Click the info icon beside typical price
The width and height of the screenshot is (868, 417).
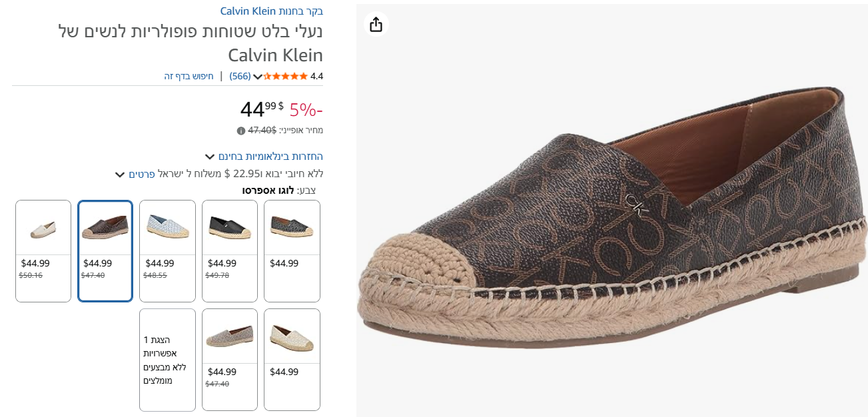pos(241,131)
